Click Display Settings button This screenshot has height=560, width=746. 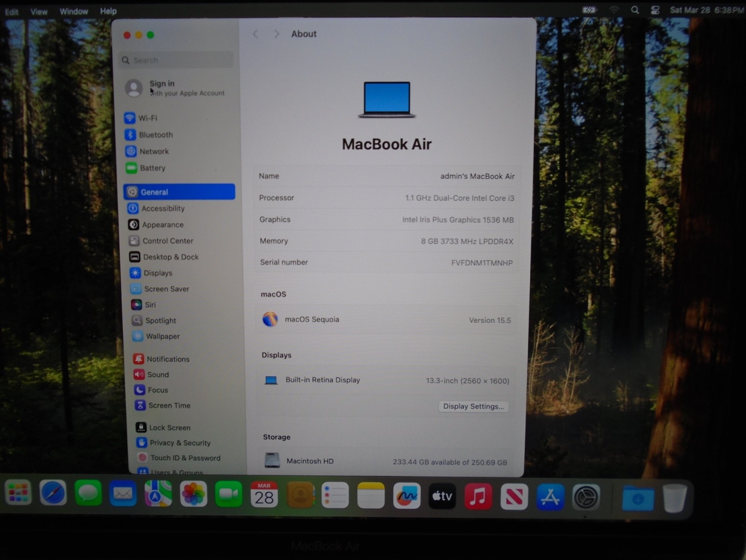tap(474, 406)
